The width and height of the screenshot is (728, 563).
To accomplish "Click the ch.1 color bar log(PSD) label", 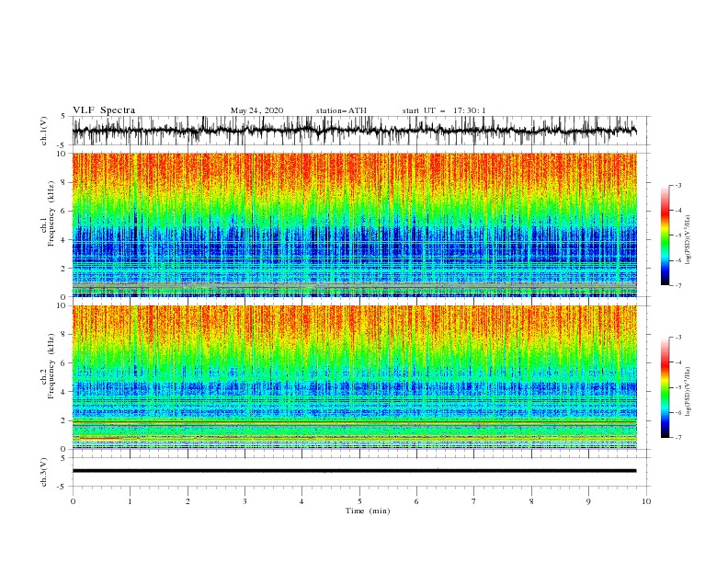I will (688, 239).
